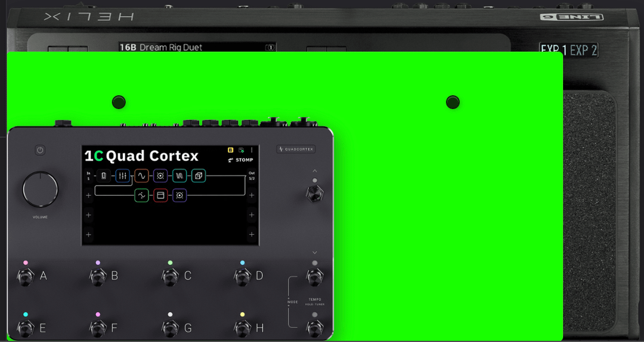Toggle footswitch H
The image size is (644, 342).
pyautogui.click(x=242, y=328)
